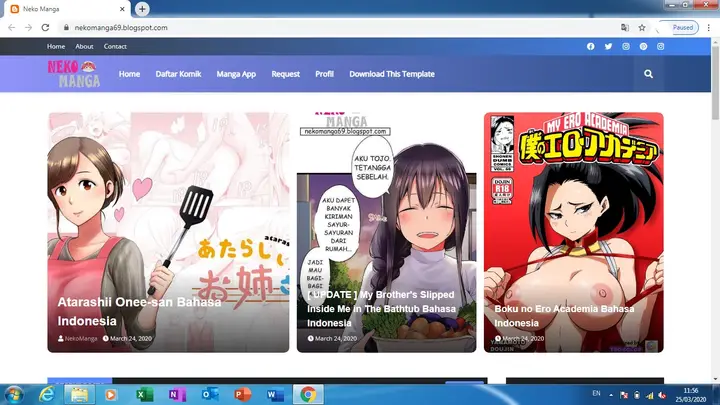The height and width of the screenshot is (405, 720).
Task: Click the browser forward arrow
Action: [x=28, y=28]
